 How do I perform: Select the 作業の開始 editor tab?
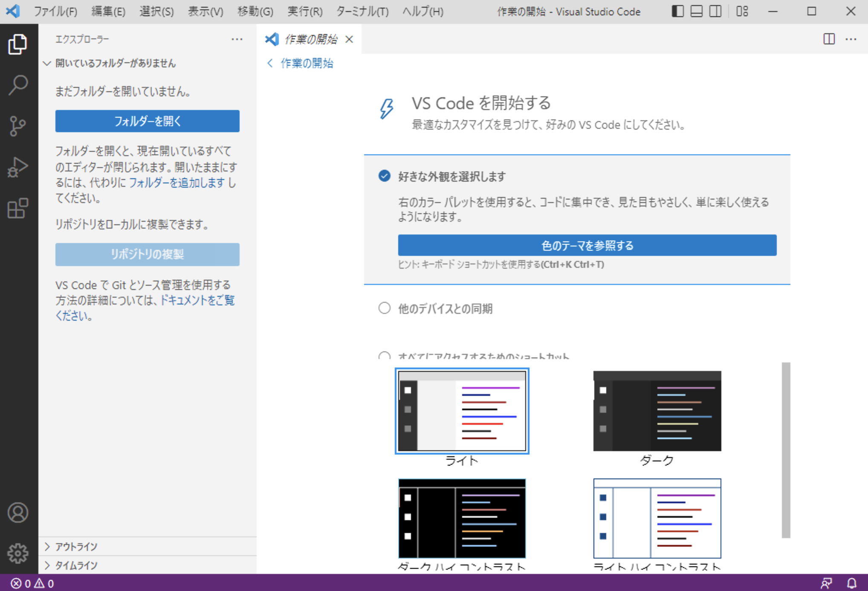click(310, 39)
